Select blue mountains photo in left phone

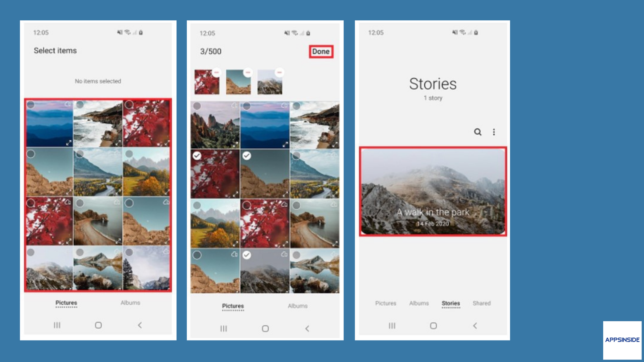point(31,105)
